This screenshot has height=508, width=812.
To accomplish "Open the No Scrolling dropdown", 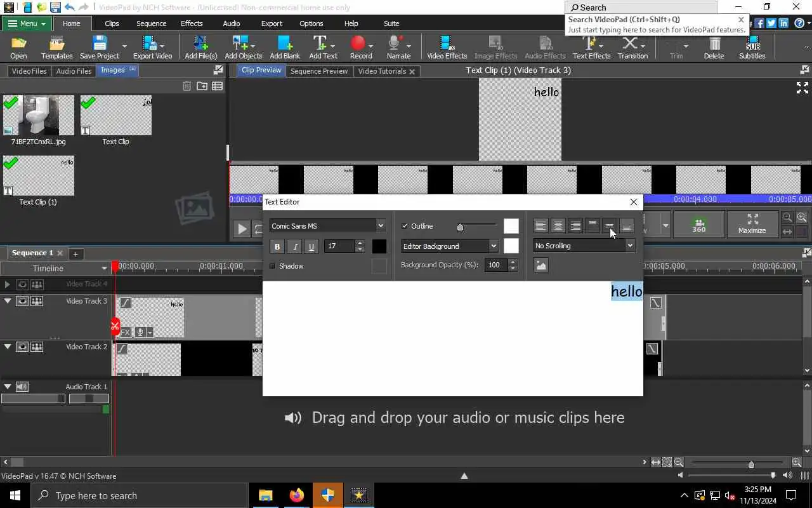I will coord(584,246).
